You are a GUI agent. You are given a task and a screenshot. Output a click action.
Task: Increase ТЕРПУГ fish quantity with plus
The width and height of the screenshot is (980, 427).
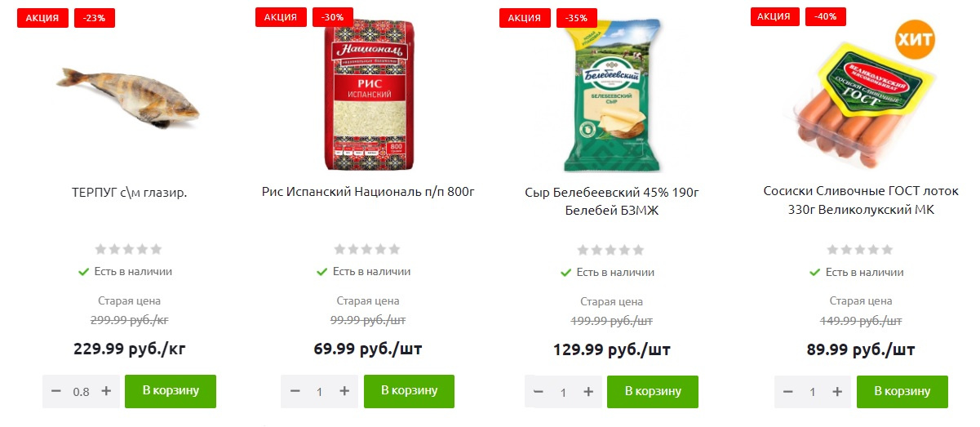click(106, 391)
